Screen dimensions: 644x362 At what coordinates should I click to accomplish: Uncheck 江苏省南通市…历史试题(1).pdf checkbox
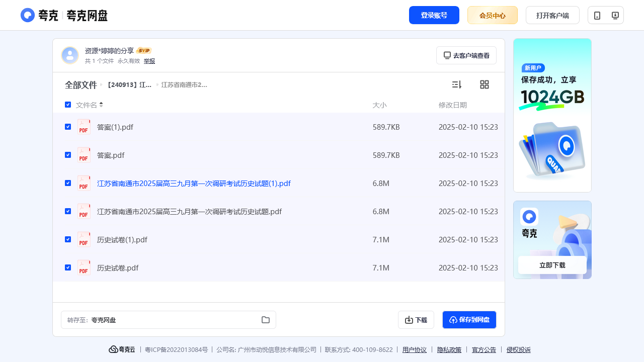pos(68,183)
